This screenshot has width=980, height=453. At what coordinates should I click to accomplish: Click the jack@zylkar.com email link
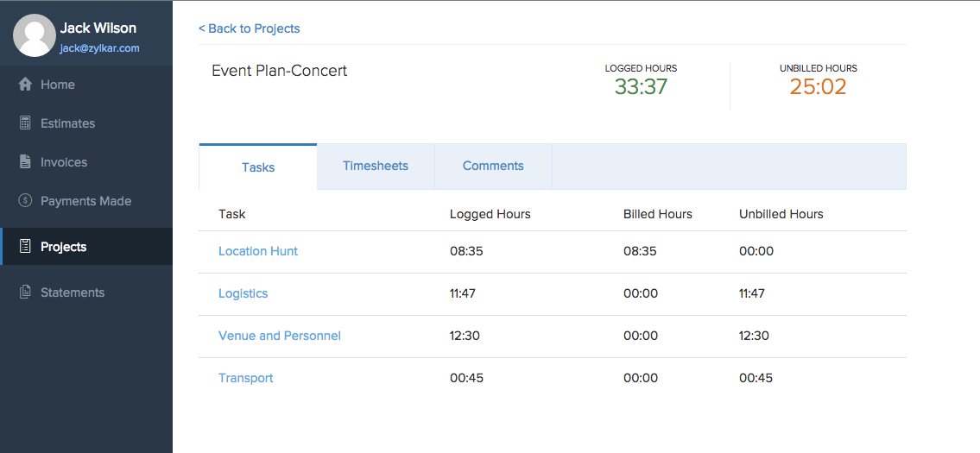tap(99, 49)
